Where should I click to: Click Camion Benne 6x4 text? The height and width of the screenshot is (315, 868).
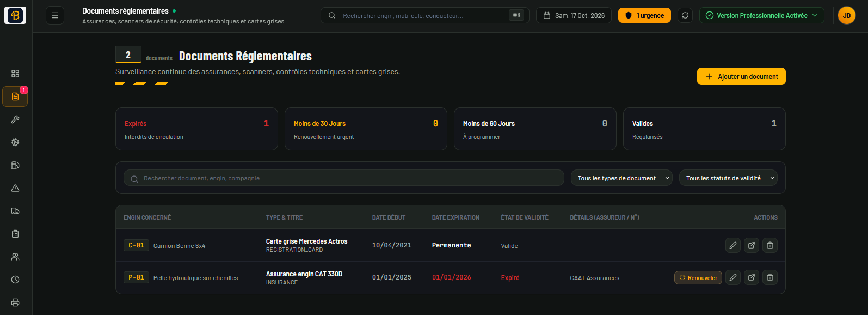pos(179,246)
